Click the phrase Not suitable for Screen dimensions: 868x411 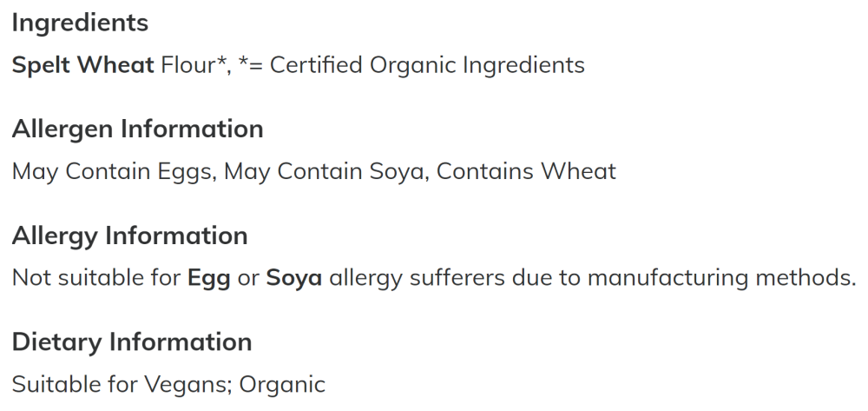[x=96, y=277]
